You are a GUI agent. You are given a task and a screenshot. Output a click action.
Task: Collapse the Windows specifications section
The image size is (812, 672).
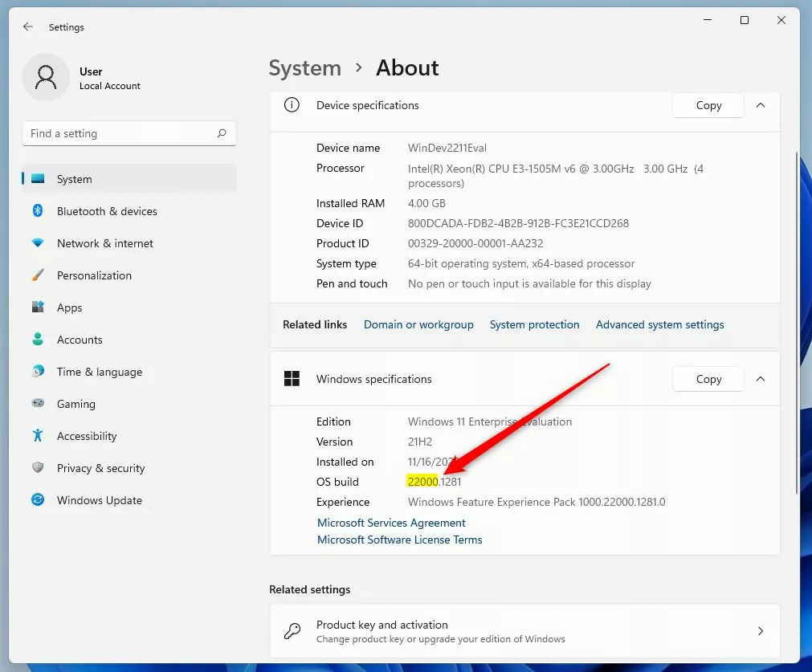pos(761,379)
